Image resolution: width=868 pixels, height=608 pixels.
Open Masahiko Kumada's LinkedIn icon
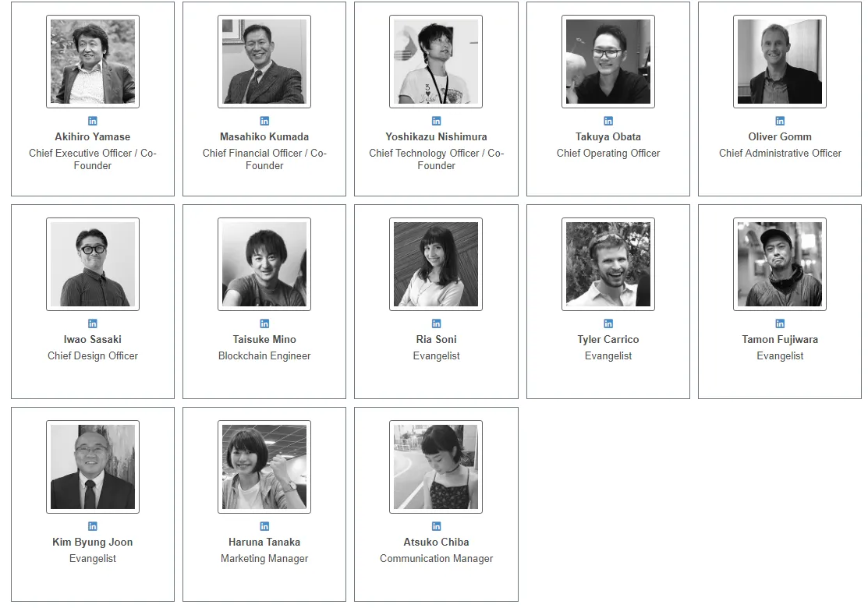264,121
